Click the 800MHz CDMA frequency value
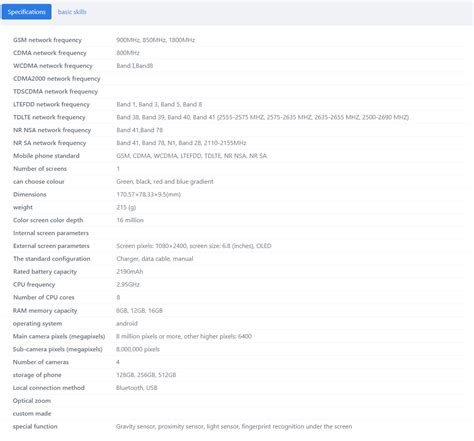Screen dimensions: 474x441 click(x=128, y=53)
